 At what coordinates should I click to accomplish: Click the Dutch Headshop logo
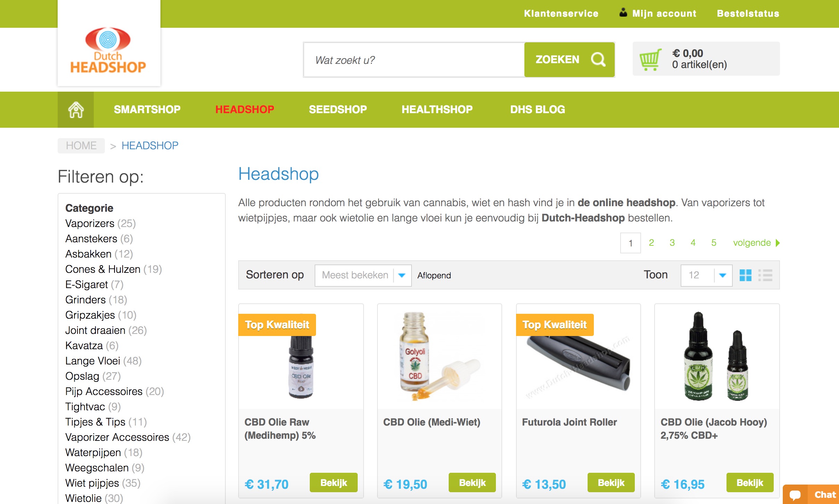(109, 50)
